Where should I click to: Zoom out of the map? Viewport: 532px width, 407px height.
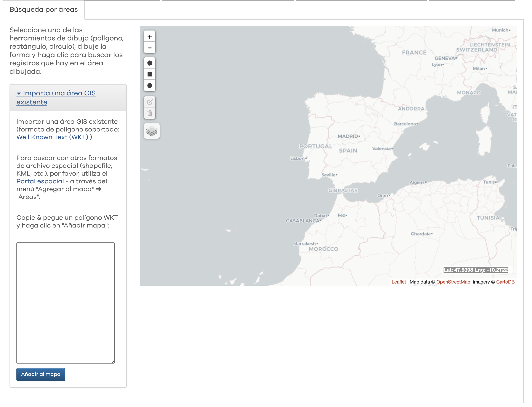pos(149,48)
